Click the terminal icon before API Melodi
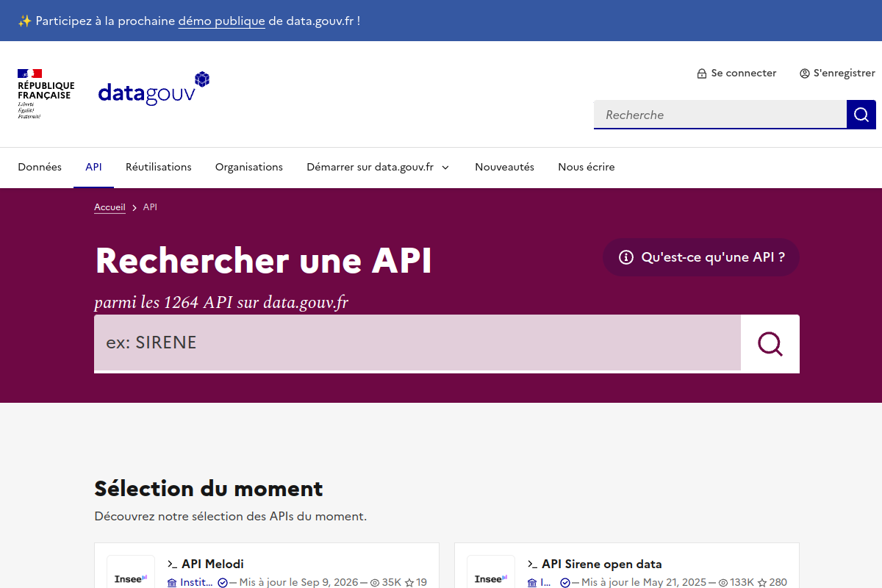 [x=172, y=564]
